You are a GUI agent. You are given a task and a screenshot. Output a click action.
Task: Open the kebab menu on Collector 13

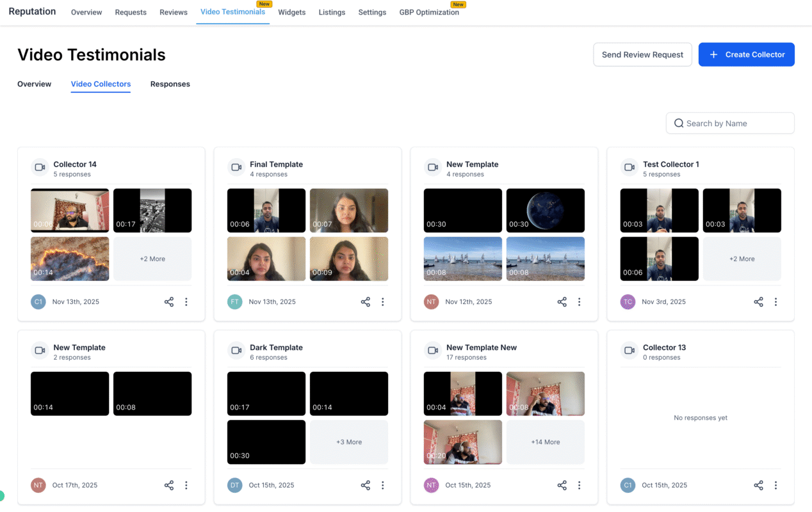776,485
